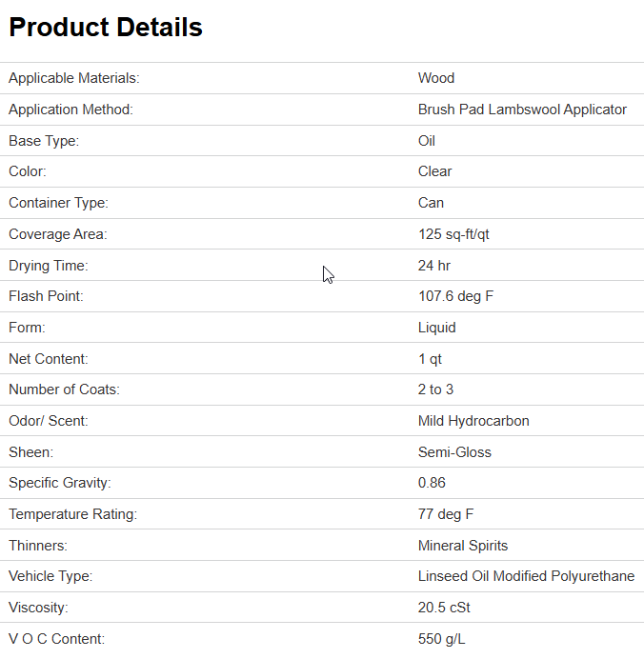Select the Clear color value
The width and height of the screenshot is (644, 659).
(435, 171)
